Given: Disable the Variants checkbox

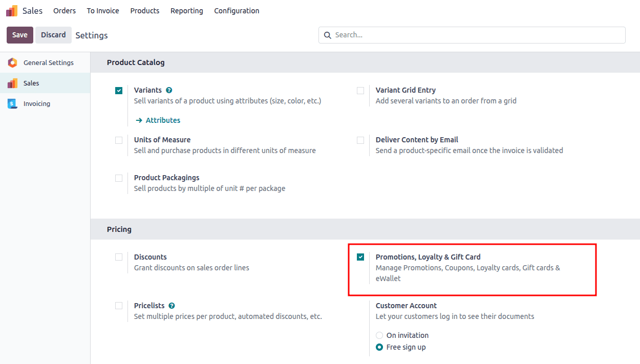Looking at the screenshot, I should coord(119,90).
